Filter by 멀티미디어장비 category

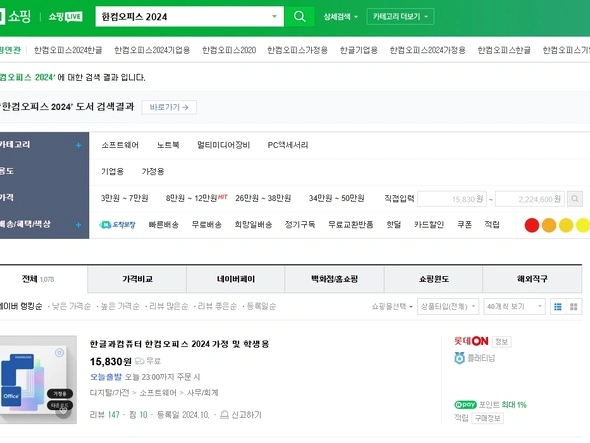coord(224,145)
